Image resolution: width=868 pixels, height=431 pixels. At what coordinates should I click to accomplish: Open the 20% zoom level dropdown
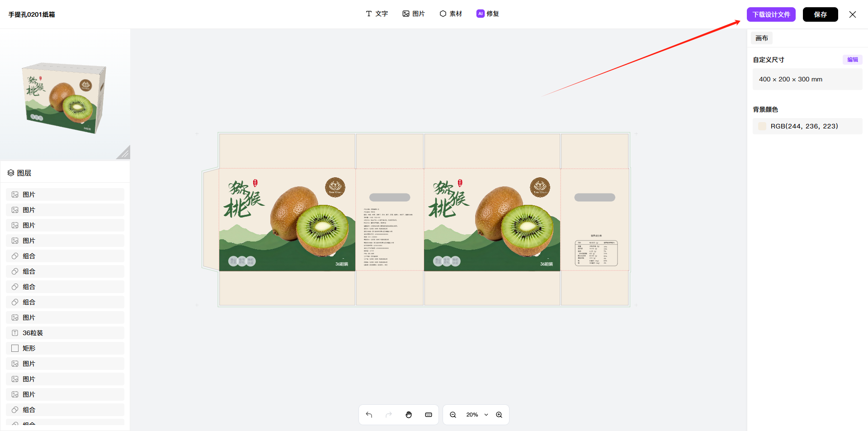tap(477, 415)
